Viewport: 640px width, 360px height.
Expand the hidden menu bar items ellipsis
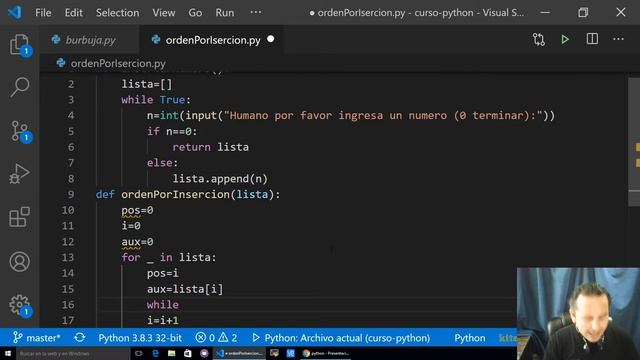256,12
